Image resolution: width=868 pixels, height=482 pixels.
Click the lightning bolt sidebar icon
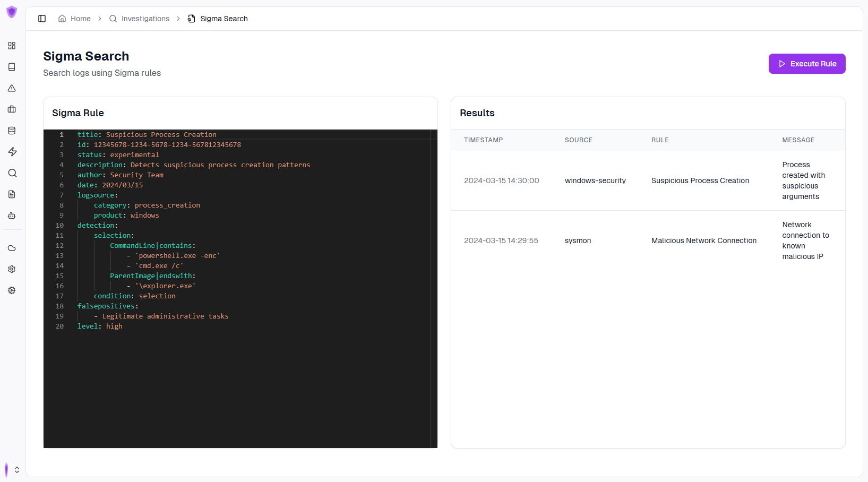pos(12,152)
